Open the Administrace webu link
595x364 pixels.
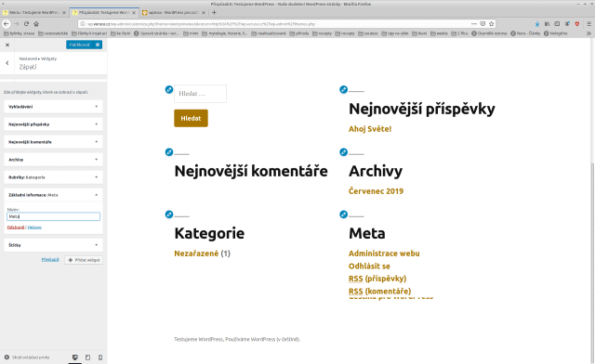384,253
